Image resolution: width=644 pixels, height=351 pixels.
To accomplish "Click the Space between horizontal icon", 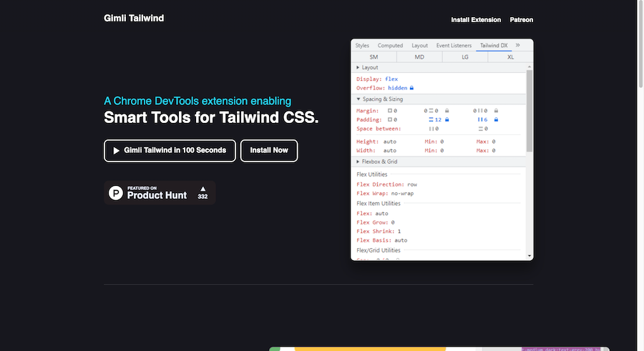I will [431, 129].
